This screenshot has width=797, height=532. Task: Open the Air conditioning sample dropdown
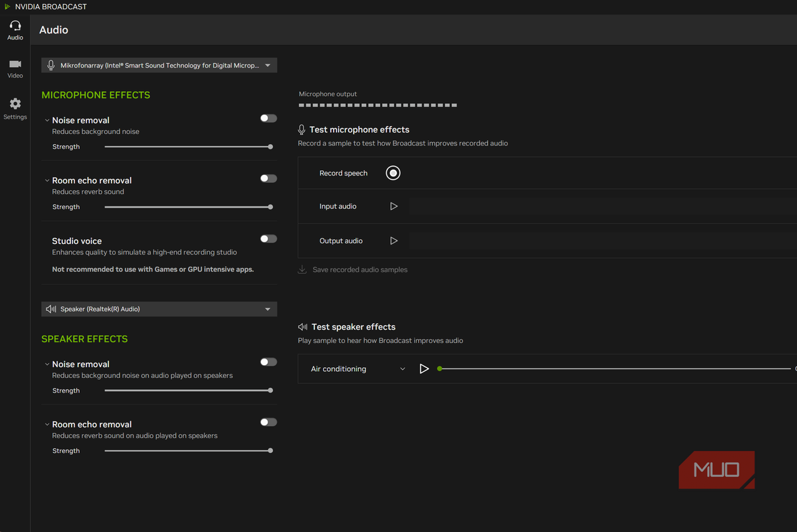[358, 369]
